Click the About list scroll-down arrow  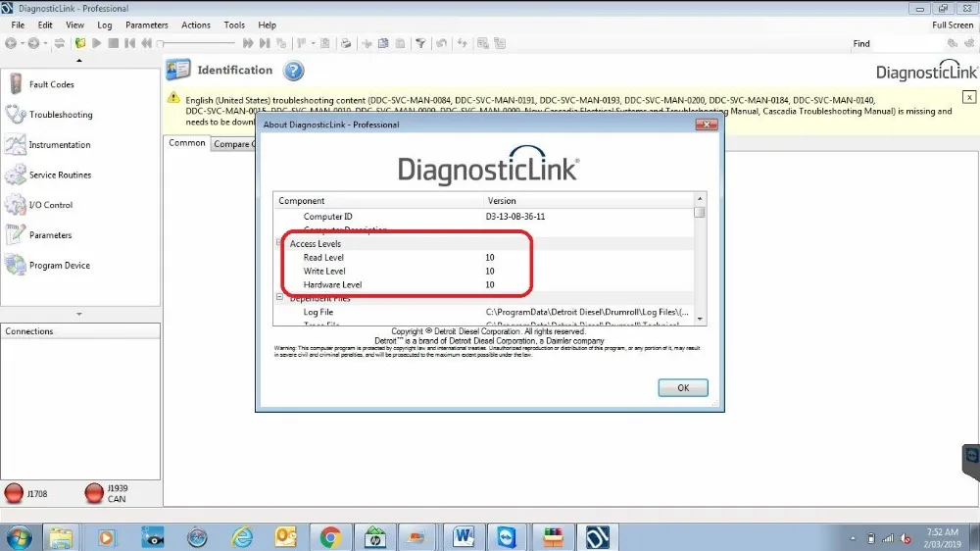[x=700, y=319]
